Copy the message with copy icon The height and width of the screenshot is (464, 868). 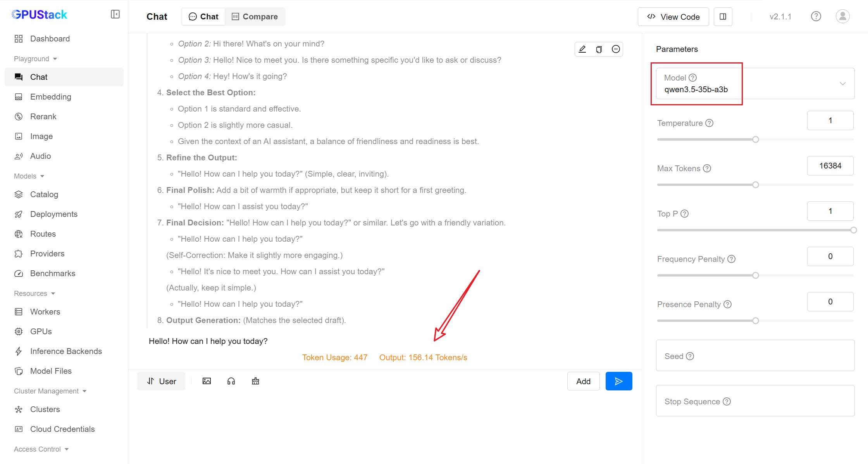coord(599,49)
